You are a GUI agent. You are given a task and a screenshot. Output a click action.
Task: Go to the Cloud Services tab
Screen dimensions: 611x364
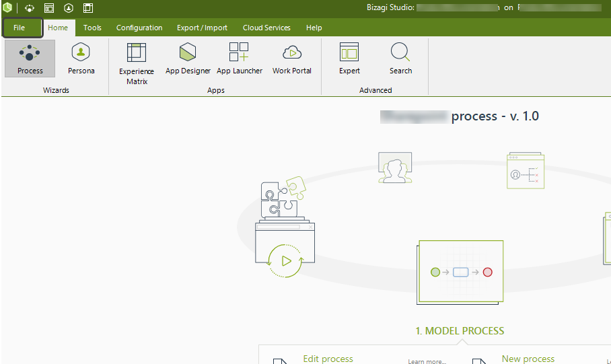coord(266,28)
